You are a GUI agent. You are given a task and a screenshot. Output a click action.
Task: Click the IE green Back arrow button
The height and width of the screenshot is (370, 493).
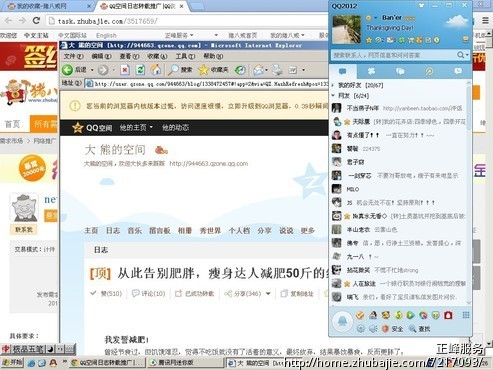(x=68, y=70)
